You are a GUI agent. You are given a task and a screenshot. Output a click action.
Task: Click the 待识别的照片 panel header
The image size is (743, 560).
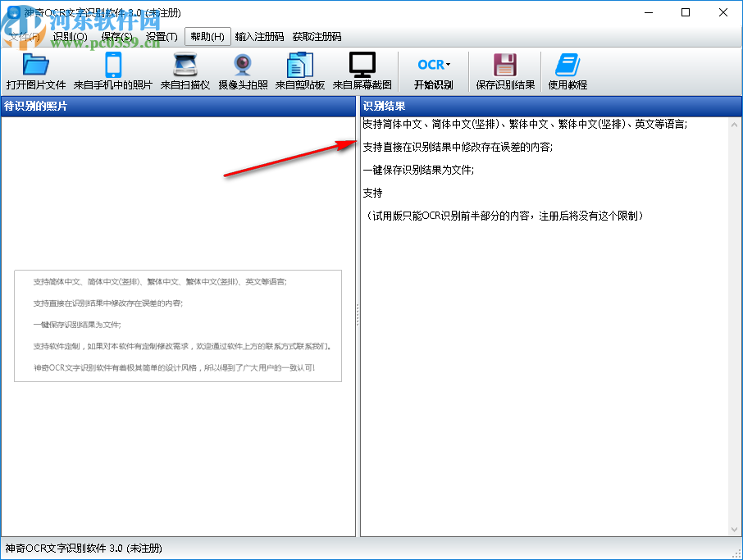(178, 106)
